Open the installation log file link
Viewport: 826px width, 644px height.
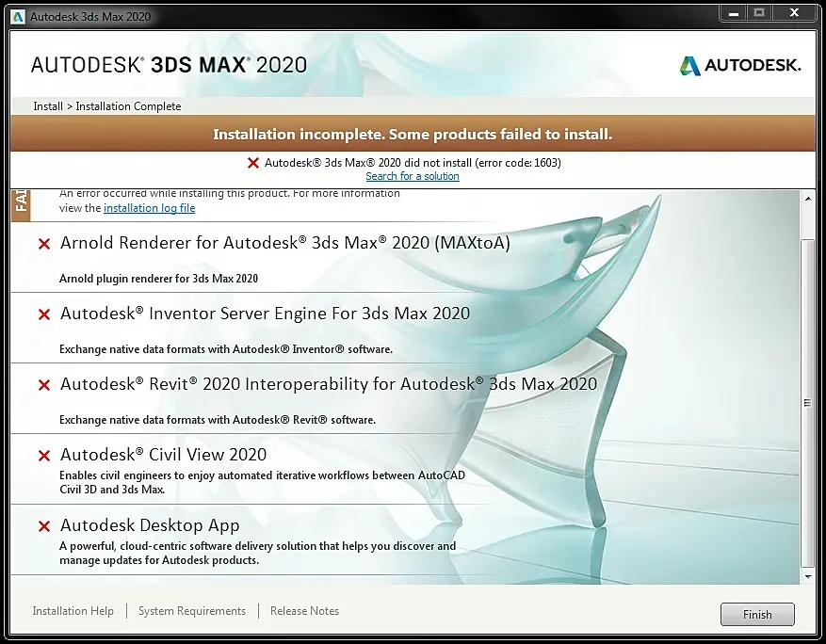(149, 208)
